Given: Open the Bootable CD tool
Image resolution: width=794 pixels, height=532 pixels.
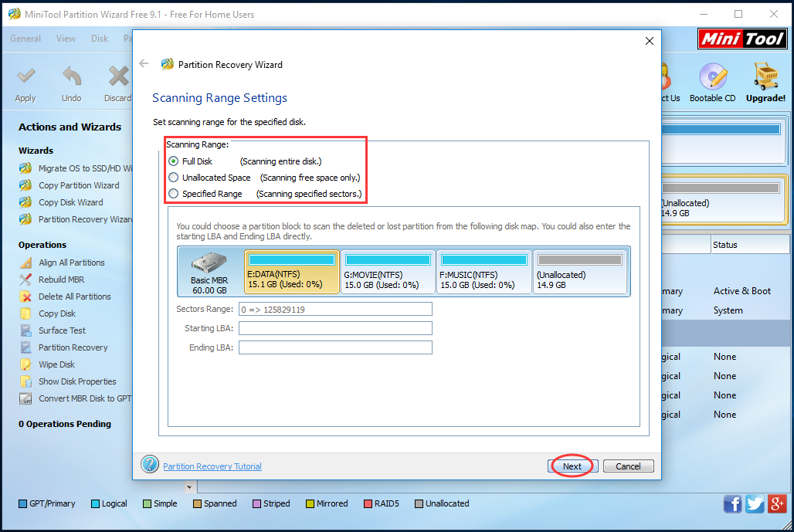Looking at the screenshot, I should pyautogui.click(x=712, y=83).
